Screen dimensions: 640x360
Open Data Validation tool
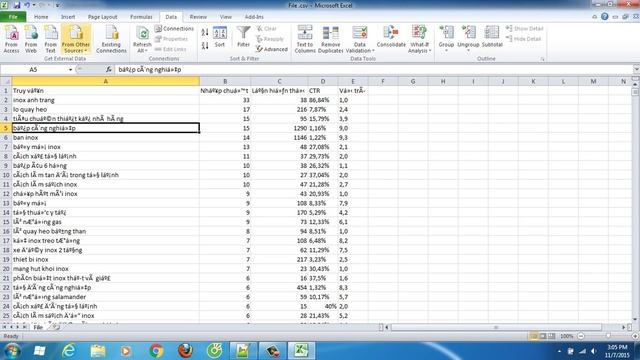(x=360, y=39)
